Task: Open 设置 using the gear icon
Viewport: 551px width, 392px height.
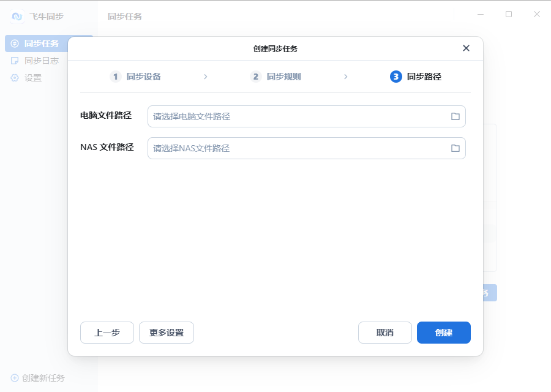Action: [15, 78]
